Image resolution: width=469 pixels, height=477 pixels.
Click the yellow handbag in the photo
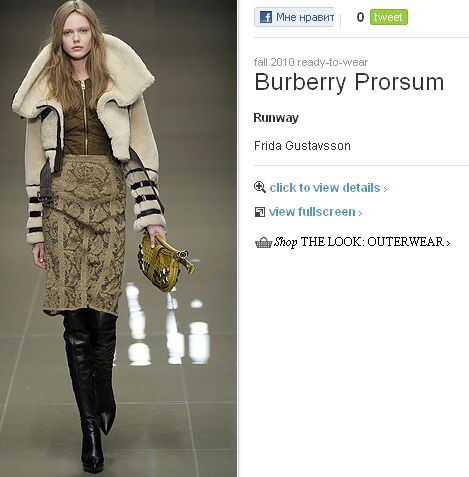pos(165,262)
